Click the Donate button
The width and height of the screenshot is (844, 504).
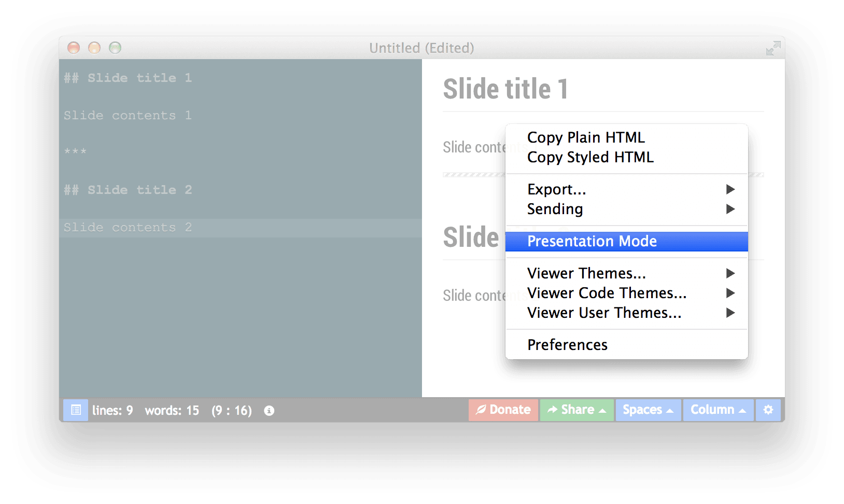pos(503,410)
